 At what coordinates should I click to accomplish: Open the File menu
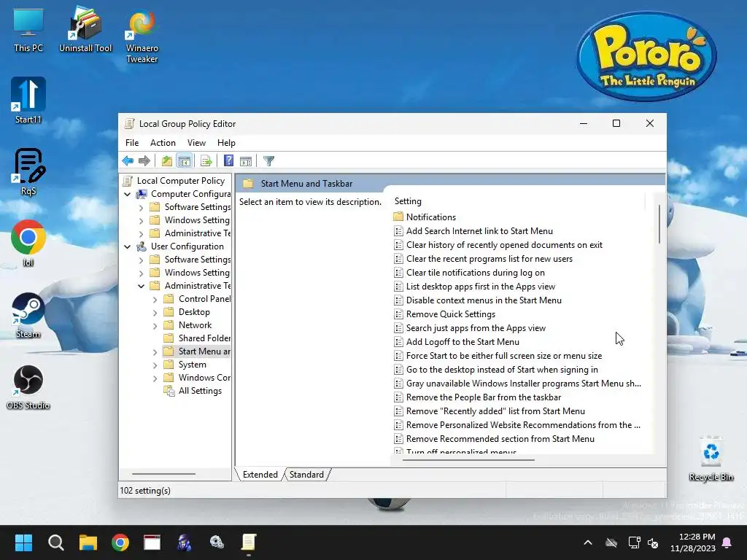(x=132, y=143)
